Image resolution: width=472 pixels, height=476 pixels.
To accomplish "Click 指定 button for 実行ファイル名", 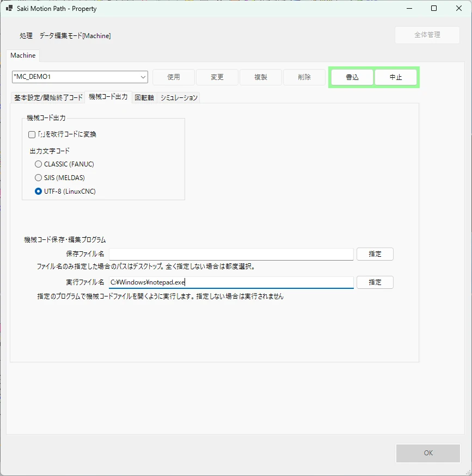I will tap(375, 282).
